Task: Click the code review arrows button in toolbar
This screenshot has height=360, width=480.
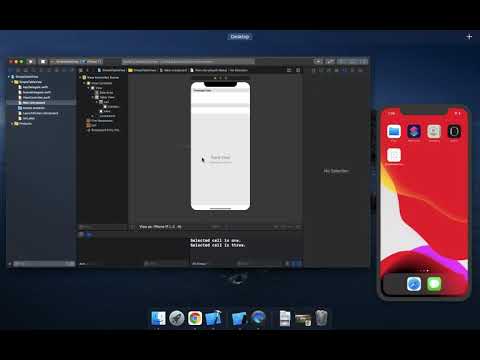Action: click(x=330, y=61)
